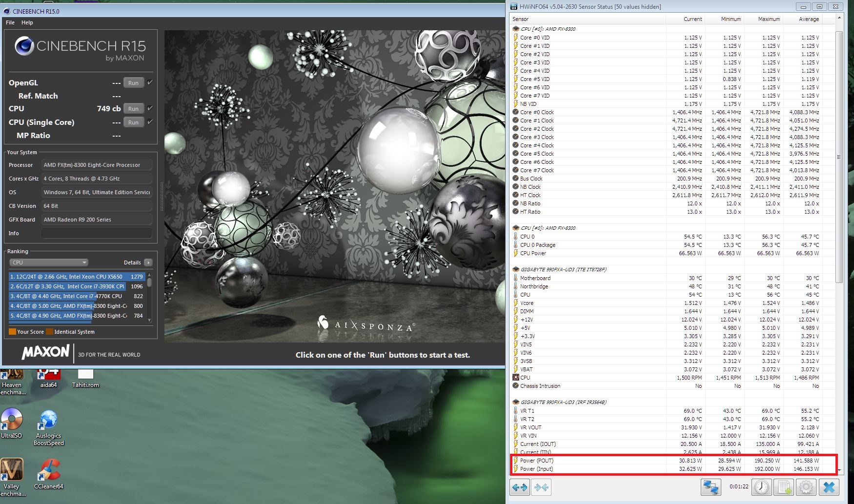Screen dimensions: 854x504
Task: Click the CPU AMD FX-8300 clocks chip icon
Action: tap(515, 29)
